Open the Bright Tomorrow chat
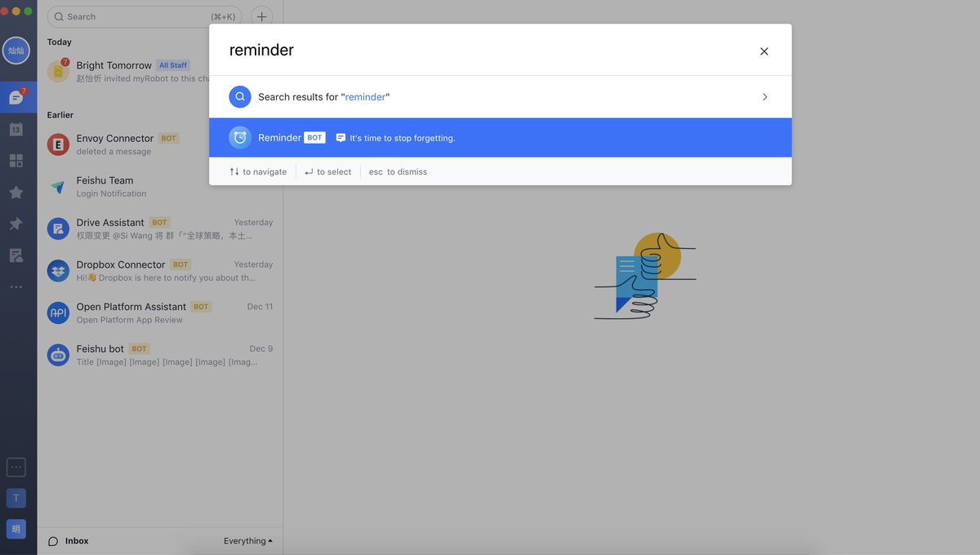The image size is (980, 555). 160,71
